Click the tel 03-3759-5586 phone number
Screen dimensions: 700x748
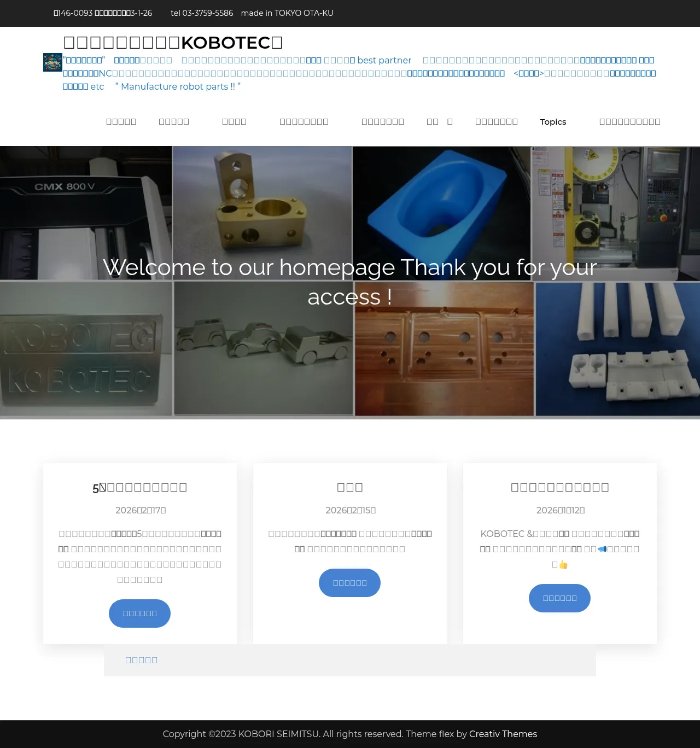202,13
